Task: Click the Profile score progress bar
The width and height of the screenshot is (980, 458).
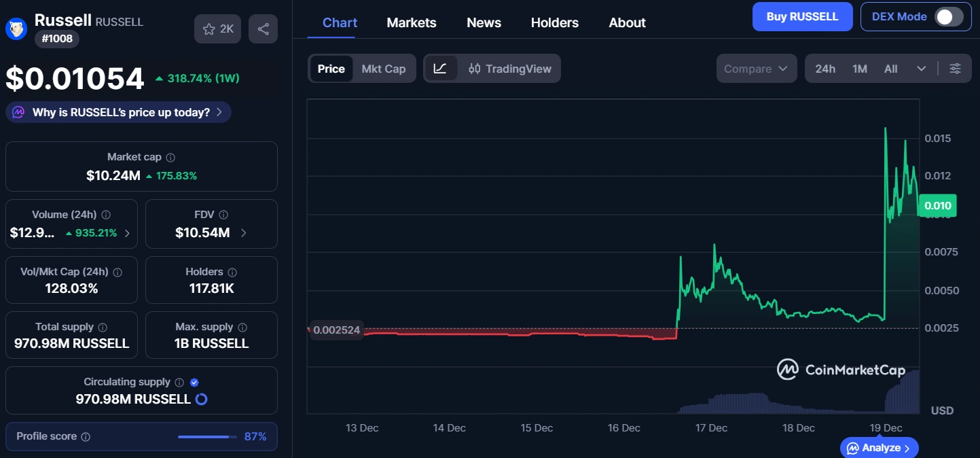Action: pos(208,436)
